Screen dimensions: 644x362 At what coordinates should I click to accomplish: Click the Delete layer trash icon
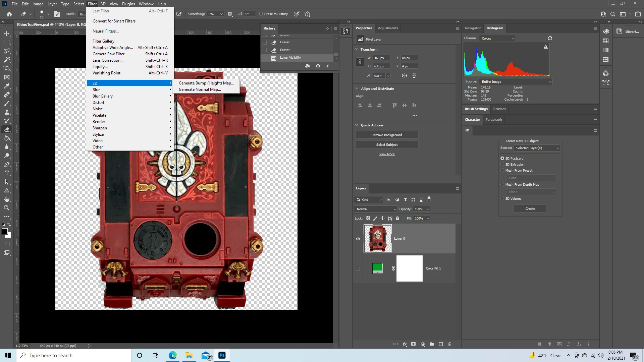coord(450,344)
